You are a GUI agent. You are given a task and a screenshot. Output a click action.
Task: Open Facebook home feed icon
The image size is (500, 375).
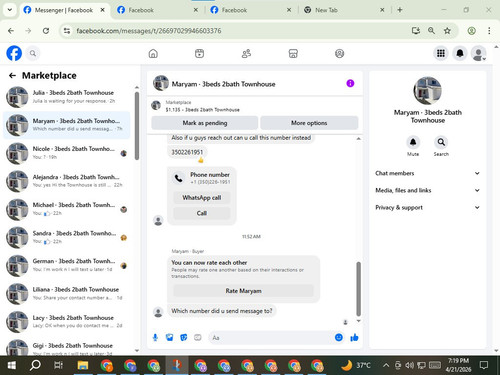tap(153, 53)
